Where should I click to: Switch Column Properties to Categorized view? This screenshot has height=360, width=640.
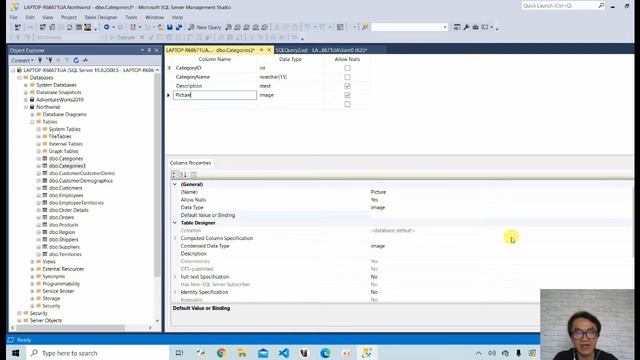(x=175, y=175)
